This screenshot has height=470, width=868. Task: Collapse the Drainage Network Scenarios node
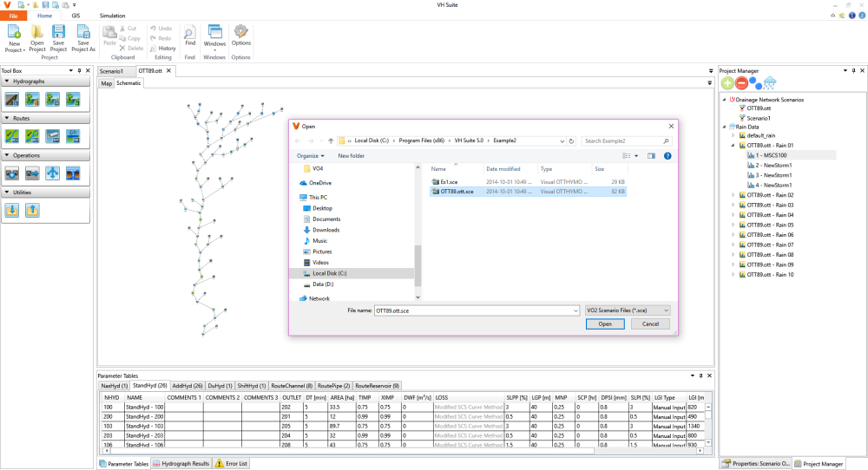coord(724,100)
